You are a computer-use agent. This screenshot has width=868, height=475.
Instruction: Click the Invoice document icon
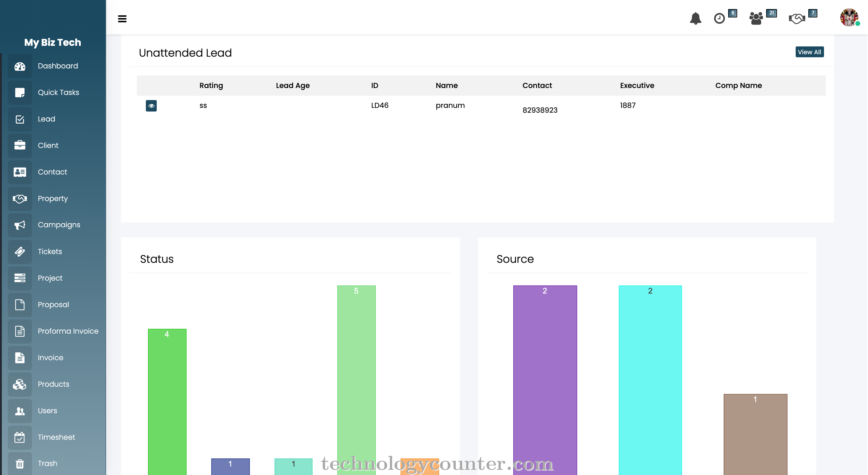(20, 358)
